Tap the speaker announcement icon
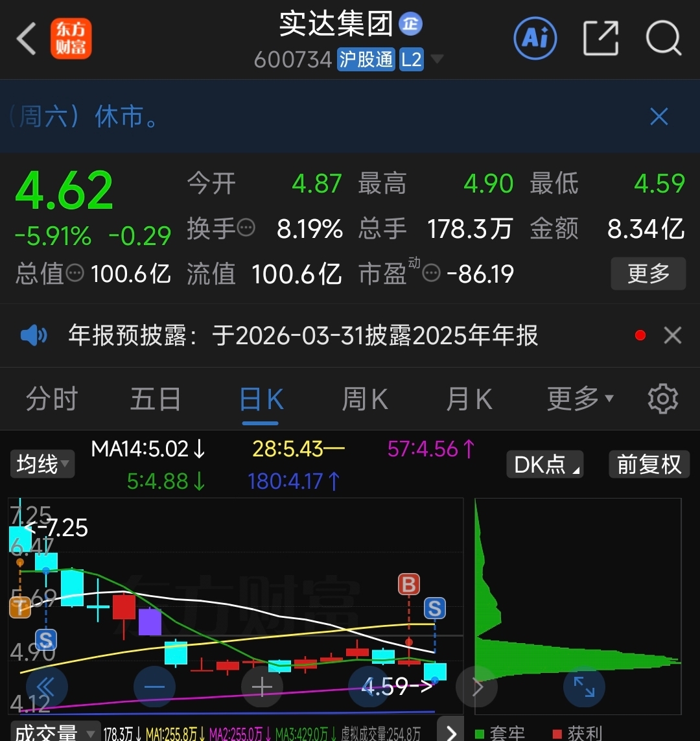Viewport: 700px width, 741px height. click(34, 336)
